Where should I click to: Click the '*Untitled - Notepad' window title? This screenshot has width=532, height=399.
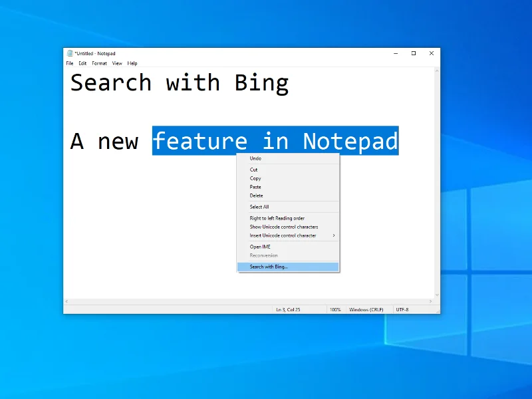click(95, 54)
